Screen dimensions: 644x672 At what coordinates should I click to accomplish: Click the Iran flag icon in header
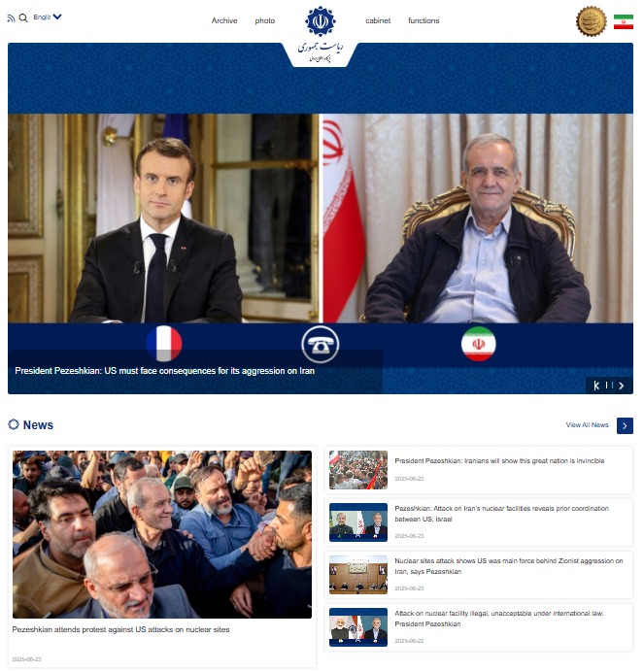[624, 22]
